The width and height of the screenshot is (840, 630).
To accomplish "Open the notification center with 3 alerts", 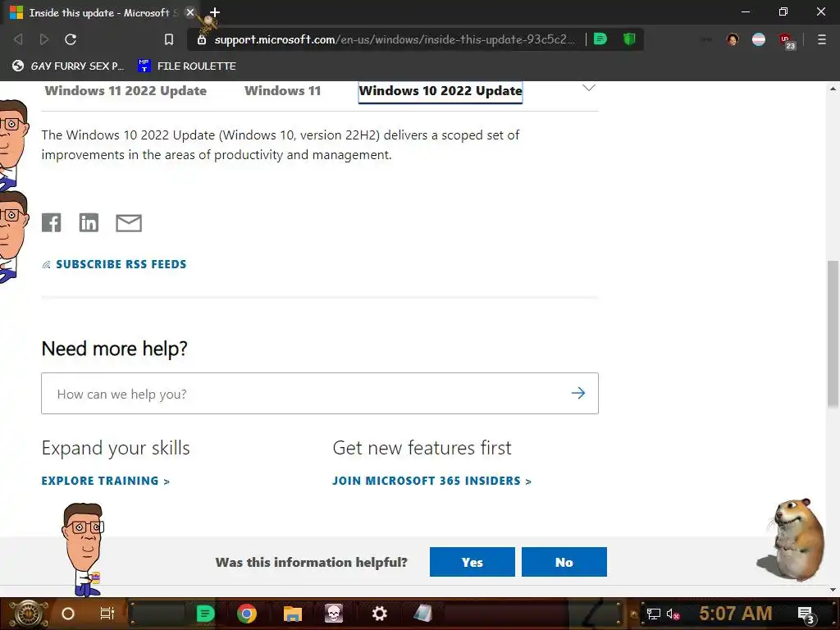I will (x=806, y=614).
